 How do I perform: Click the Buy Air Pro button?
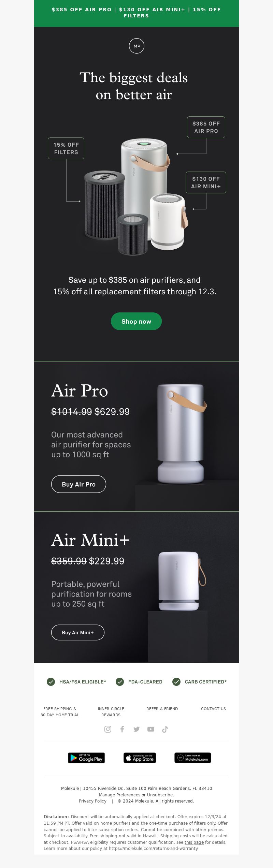(78, 484)
